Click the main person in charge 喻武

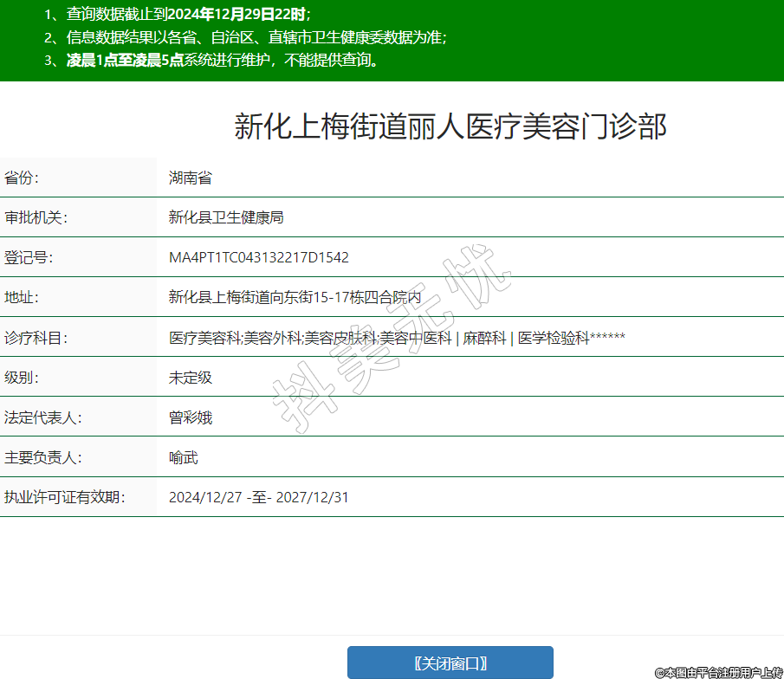point(184,457)
